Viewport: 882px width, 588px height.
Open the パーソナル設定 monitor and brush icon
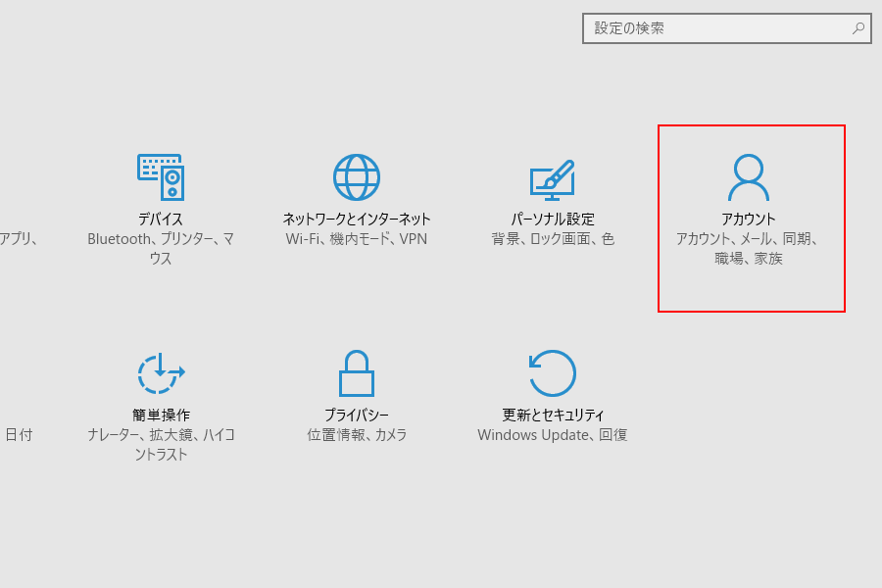(x=553, y=180)
